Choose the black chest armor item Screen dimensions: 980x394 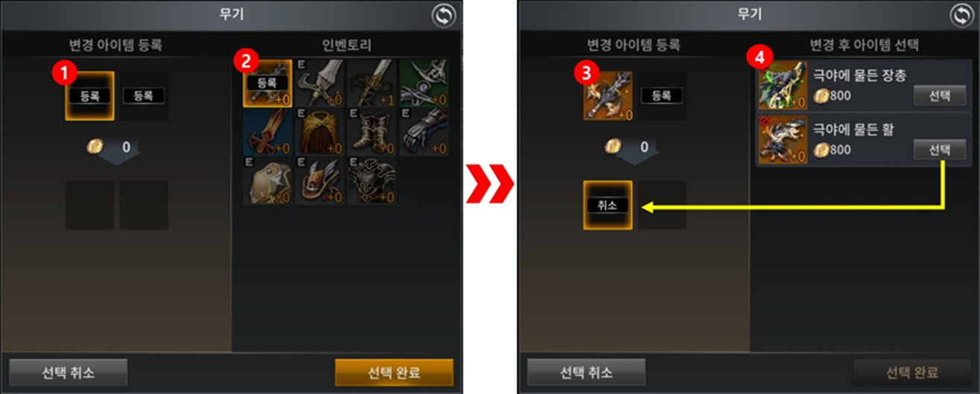372,180
